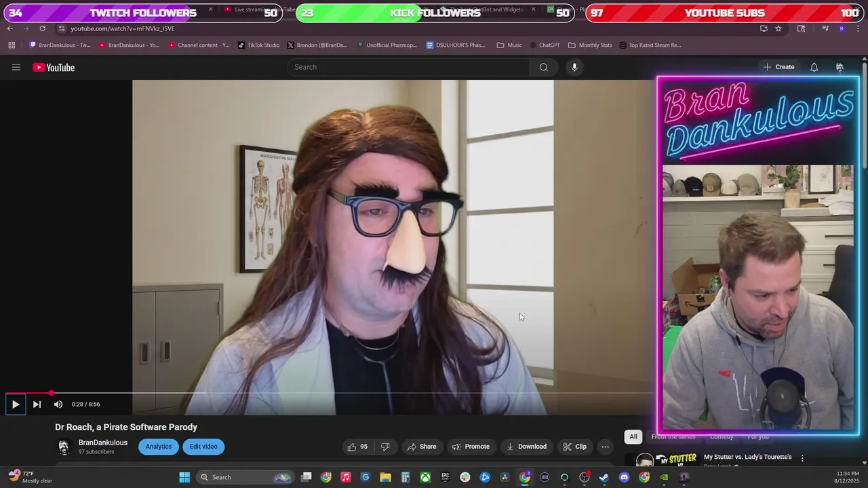Open Windows Start menu
Image resolution: width=868 pixels, height=488 pixels.
[184, 477]
